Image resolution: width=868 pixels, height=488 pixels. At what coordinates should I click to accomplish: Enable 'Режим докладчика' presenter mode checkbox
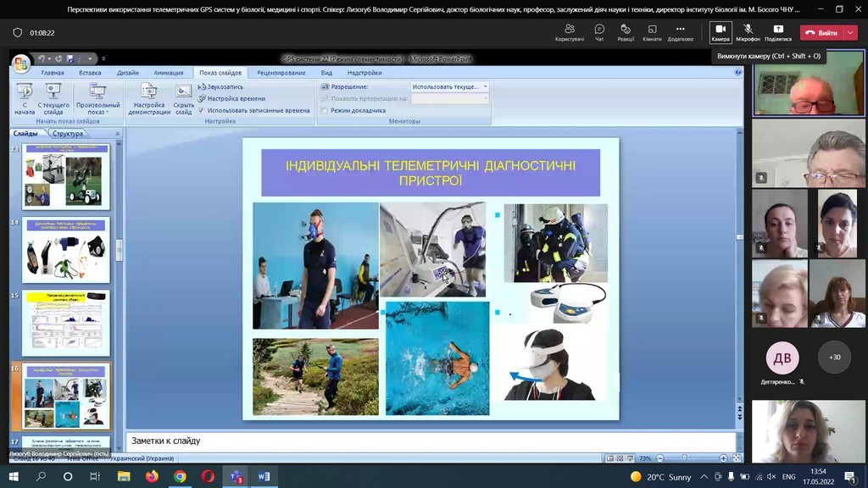[x=325, y=110]
